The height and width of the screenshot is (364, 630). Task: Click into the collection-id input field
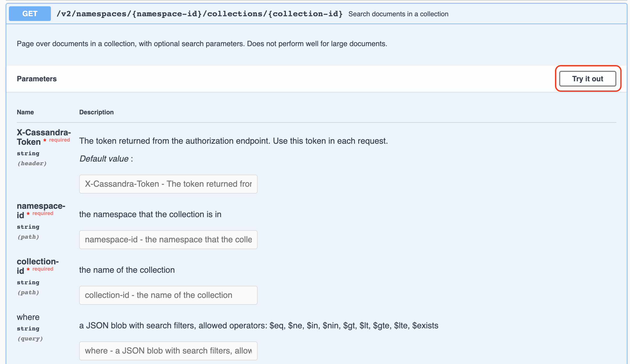point(168,295)
